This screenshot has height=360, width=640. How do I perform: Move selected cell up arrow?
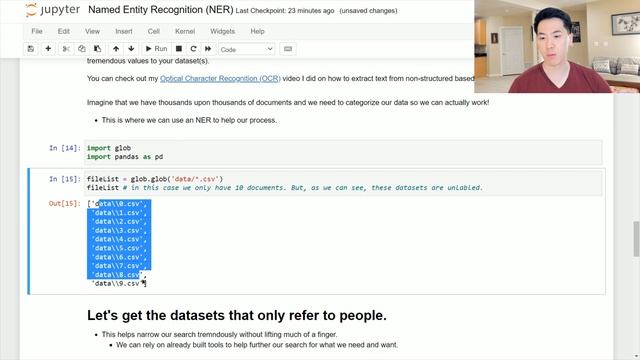click(116, 49)
